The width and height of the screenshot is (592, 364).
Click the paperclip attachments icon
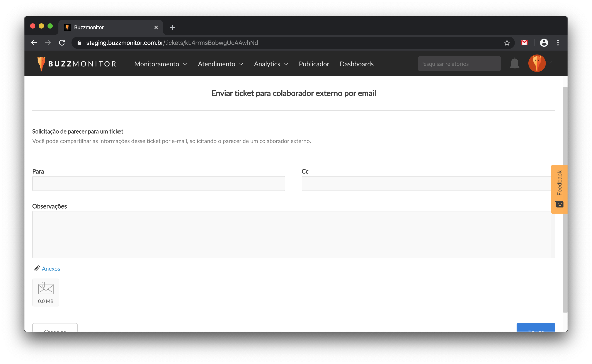[37, 269]
